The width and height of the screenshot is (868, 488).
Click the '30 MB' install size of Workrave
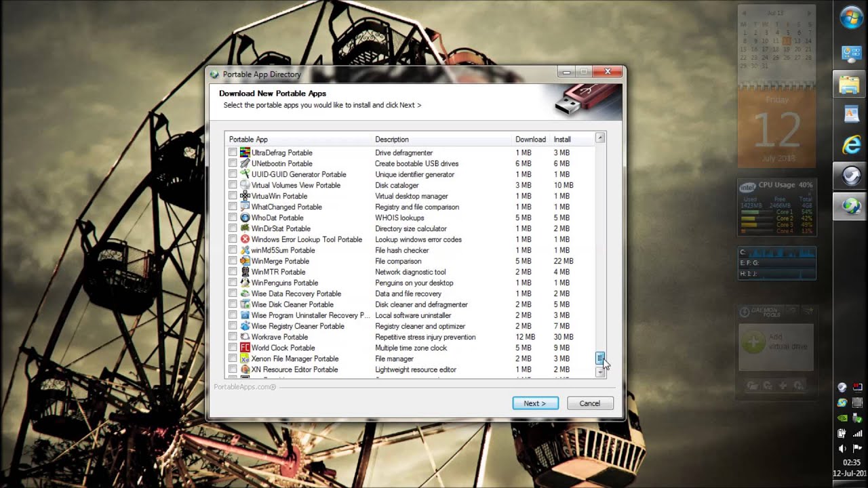click(563, 337)
